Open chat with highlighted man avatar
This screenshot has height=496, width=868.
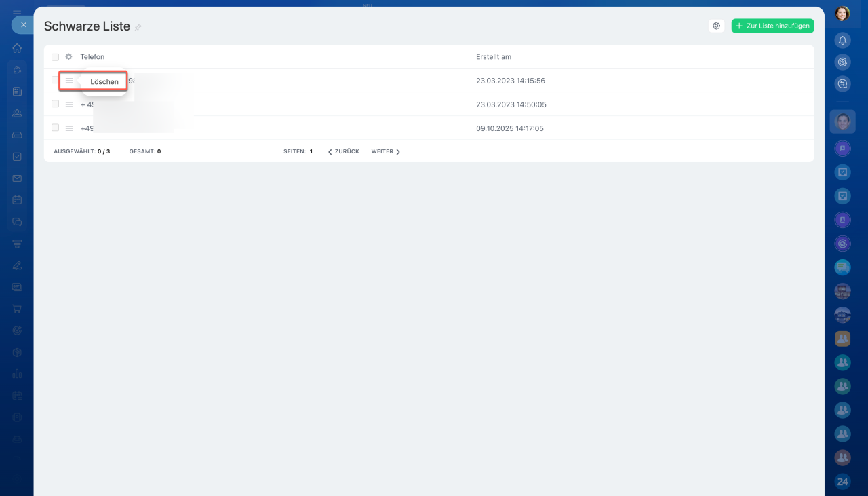click(842, 121)
